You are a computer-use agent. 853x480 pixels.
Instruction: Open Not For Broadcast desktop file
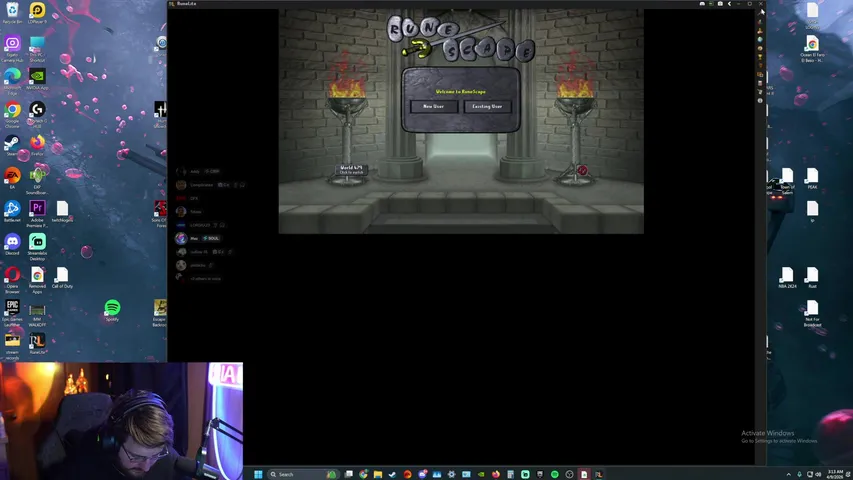pos(812,313)
